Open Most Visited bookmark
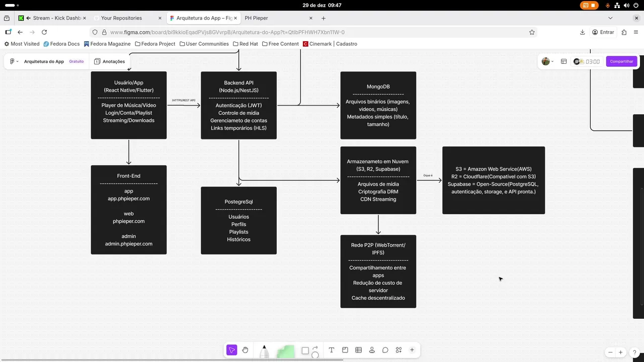Image resolution: width=644 pixels, height=362 pixels. (22, 44)
